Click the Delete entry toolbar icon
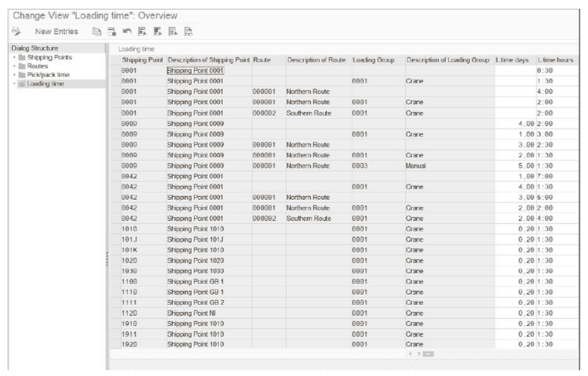 click(x=112, y=32)
